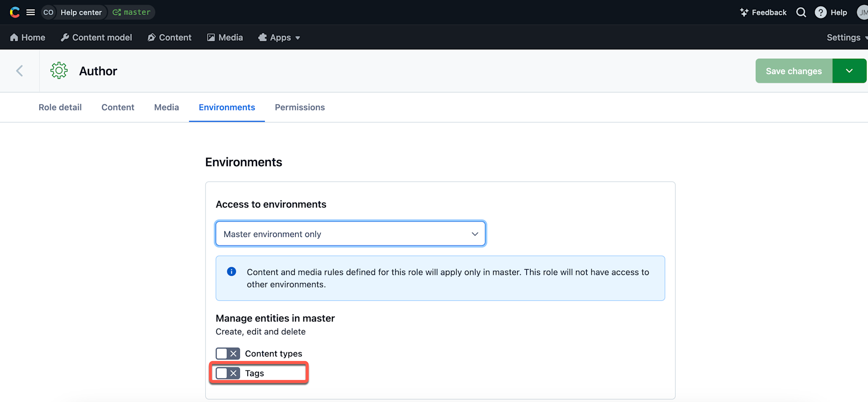
Task: Switch to the Permissions tab
Action: click(x=300, y=107)
